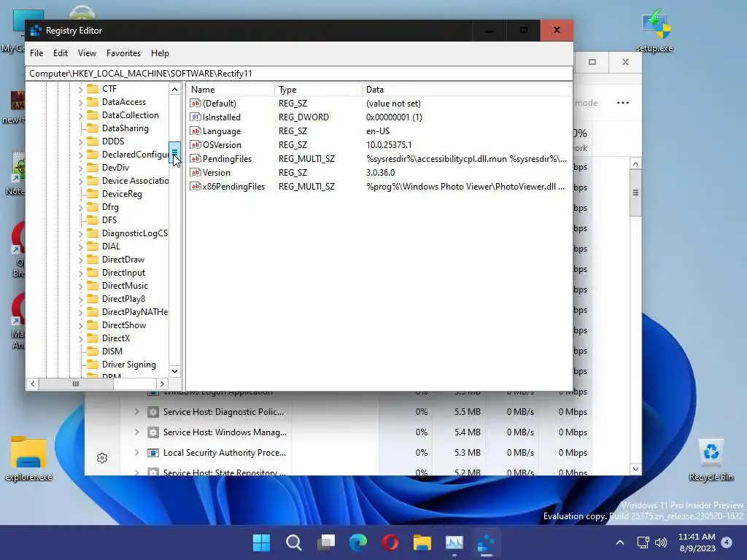
Task: Open File Explorer from the taskbar
Action: pyautogui.click(x=422, y=542)
